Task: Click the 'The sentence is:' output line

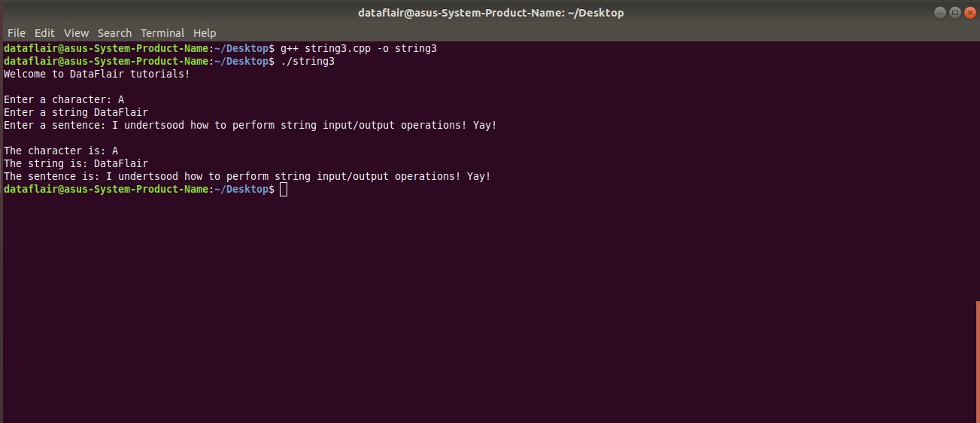Action: [247, 176]
